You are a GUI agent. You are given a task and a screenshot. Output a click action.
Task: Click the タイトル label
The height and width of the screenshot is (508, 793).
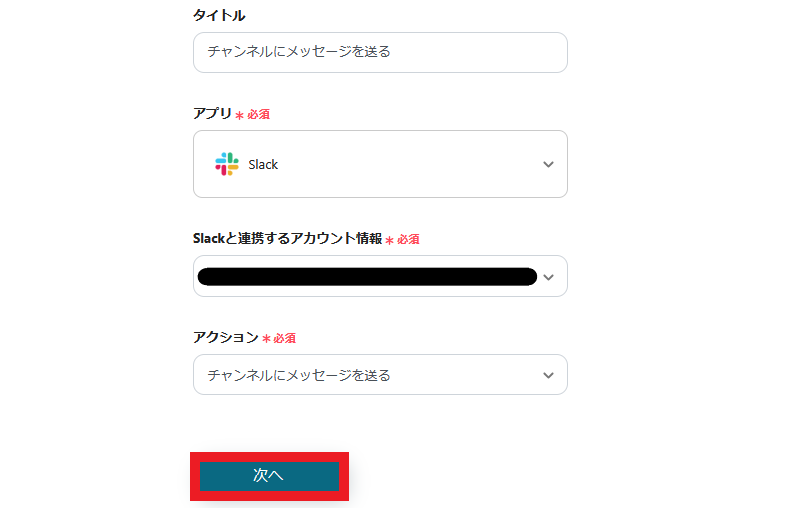pos(219,15)
